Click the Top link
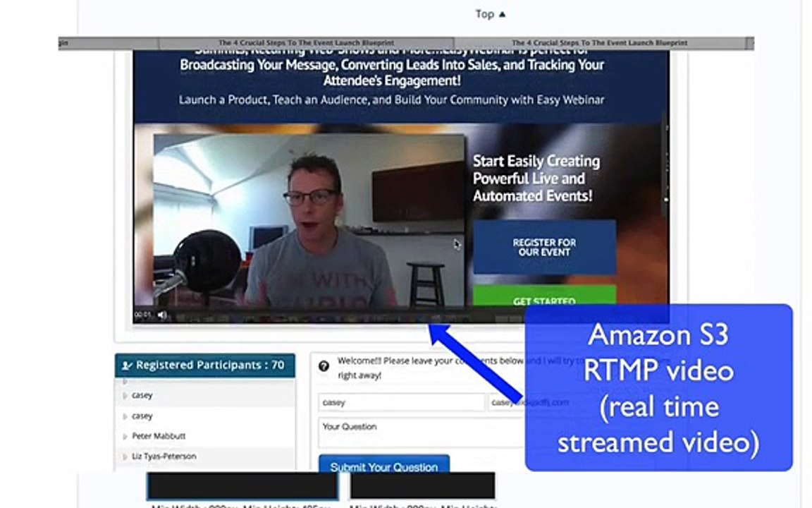This screenshot has width=812, height=508. point(490,14)
